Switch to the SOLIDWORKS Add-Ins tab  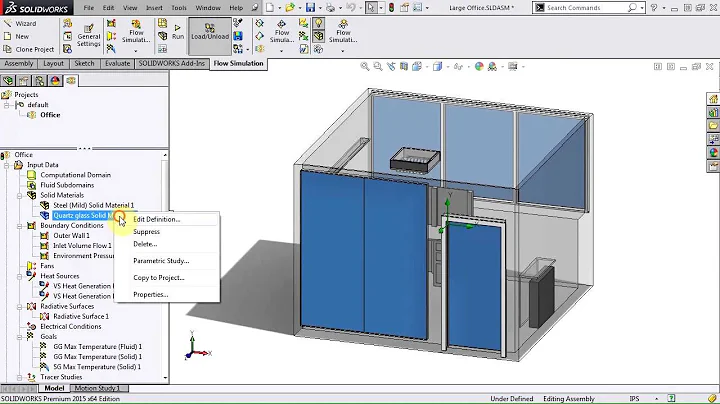(x=171, y=63)
